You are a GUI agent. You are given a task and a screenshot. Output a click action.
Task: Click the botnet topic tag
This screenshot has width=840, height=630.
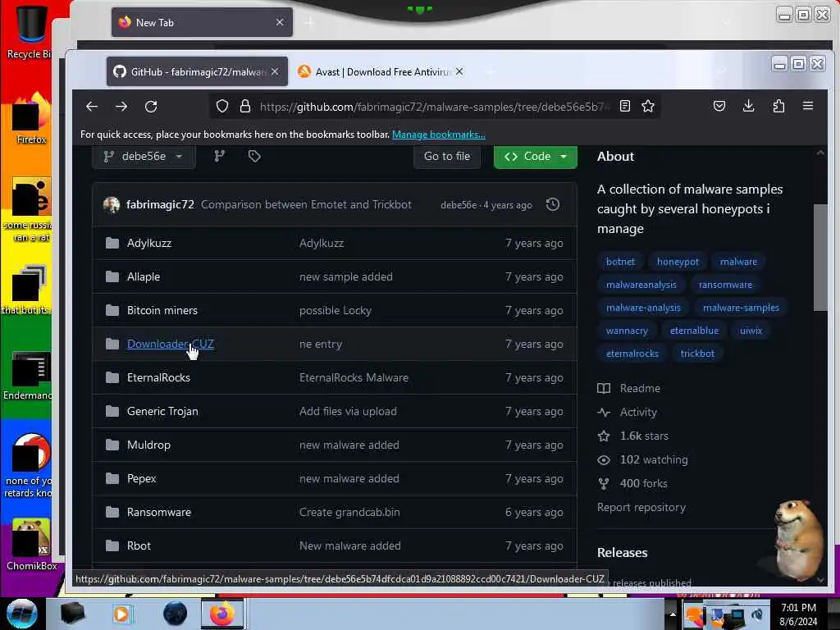(620, 262)
